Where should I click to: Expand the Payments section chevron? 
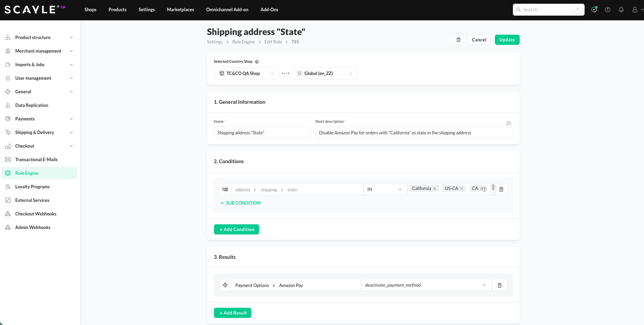(71, 119)
